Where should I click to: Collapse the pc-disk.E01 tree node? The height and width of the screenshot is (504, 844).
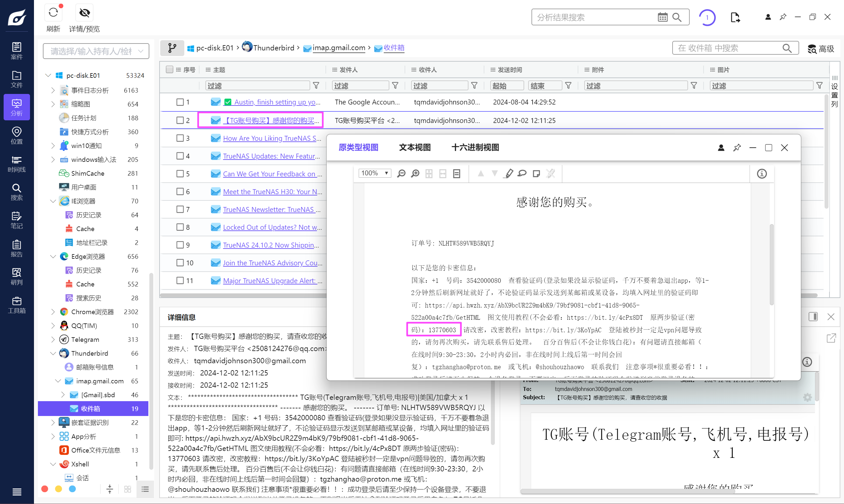(x=48, y=75)
